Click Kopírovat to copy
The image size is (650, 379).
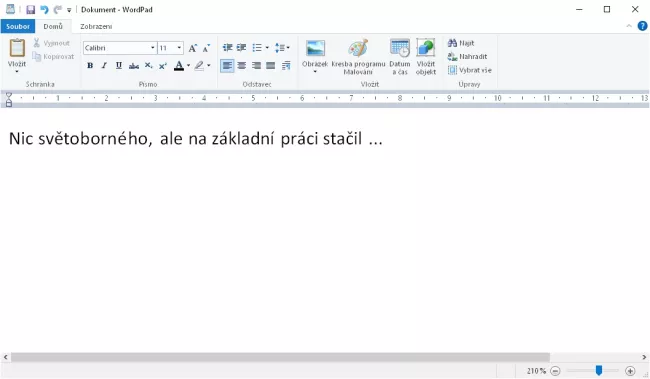coord(53,56)
